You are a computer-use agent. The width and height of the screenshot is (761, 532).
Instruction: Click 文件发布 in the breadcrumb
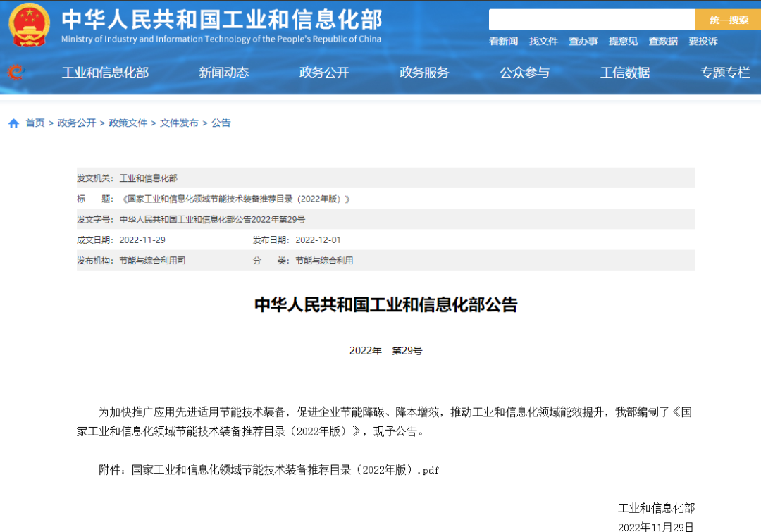click(179, 123)
